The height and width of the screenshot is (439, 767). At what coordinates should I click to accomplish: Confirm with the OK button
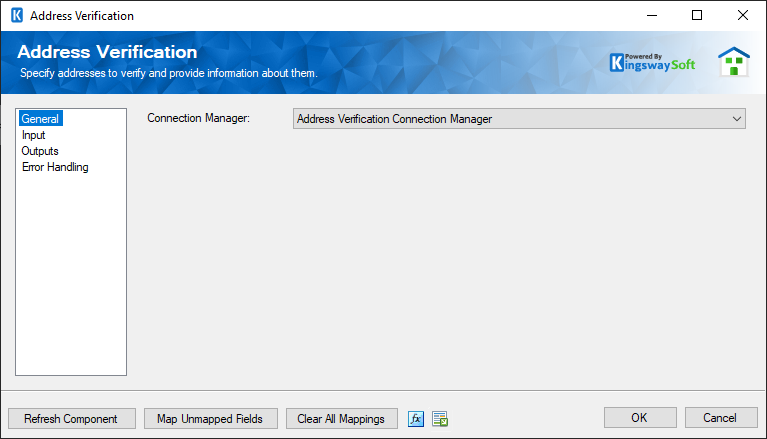(640, 417)
